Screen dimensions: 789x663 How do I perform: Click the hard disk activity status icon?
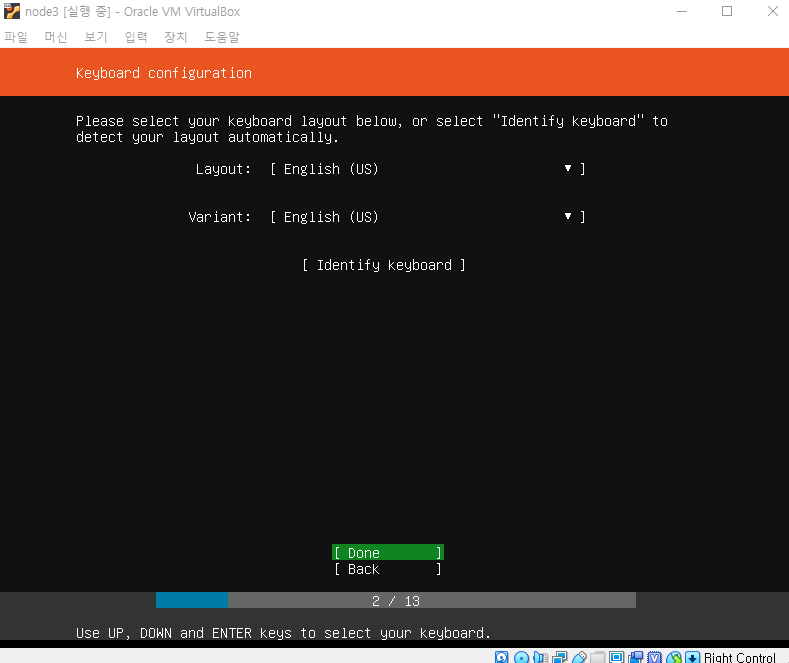click(x=502, y=657)
